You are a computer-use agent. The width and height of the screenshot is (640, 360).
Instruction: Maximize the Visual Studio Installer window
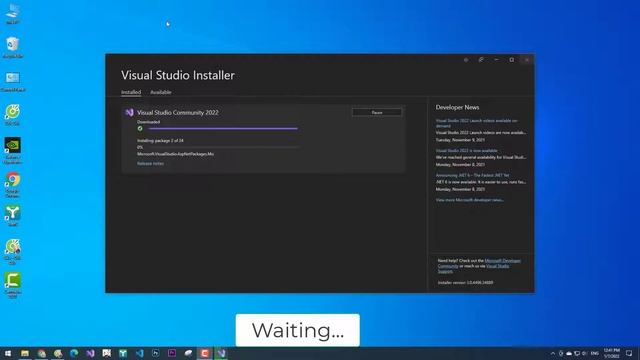(x=511, y=60)
